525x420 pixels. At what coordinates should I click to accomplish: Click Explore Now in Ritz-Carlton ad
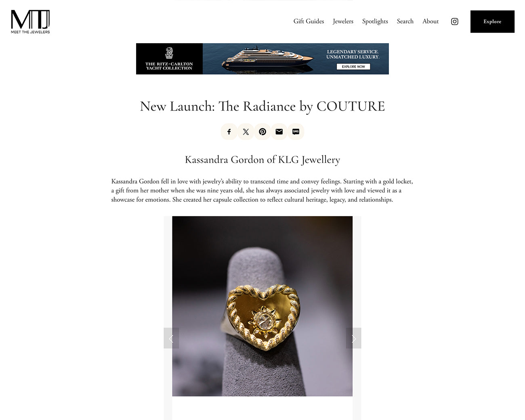(x=353, y=67)
